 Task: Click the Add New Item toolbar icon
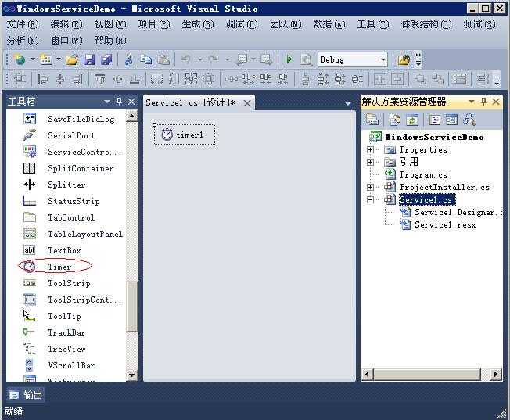coord(46,60)
